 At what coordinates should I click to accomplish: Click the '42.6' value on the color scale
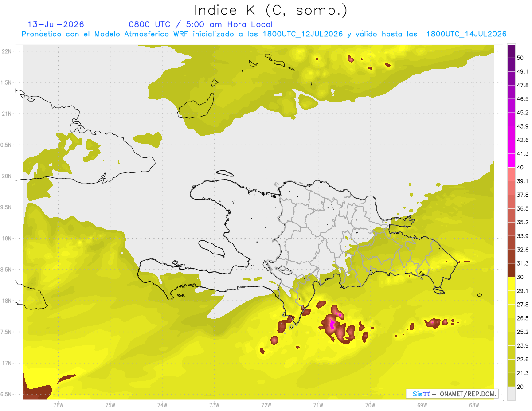(522, 140)
